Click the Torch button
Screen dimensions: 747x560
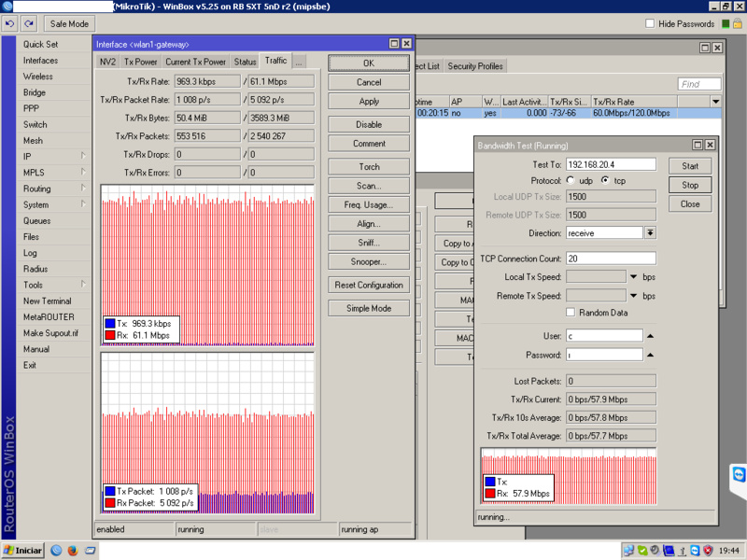tap(369, 167)
